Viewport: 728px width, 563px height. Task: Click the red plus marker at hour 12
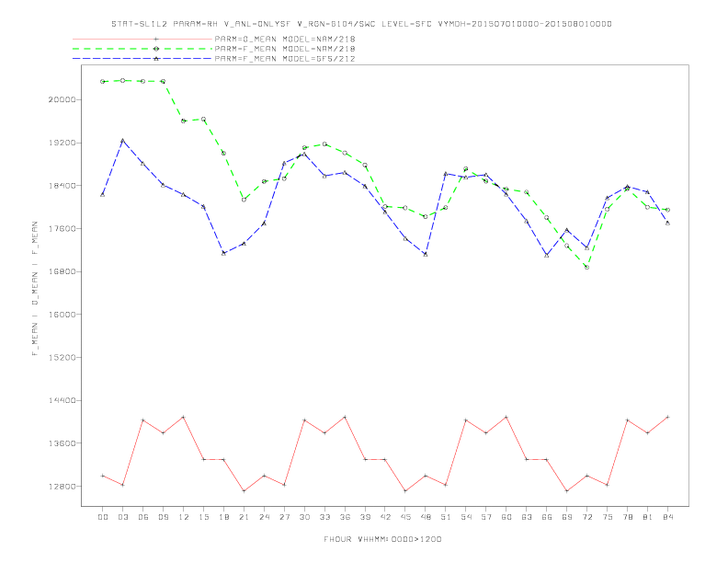pyautogui.click(x=184, y=417)
